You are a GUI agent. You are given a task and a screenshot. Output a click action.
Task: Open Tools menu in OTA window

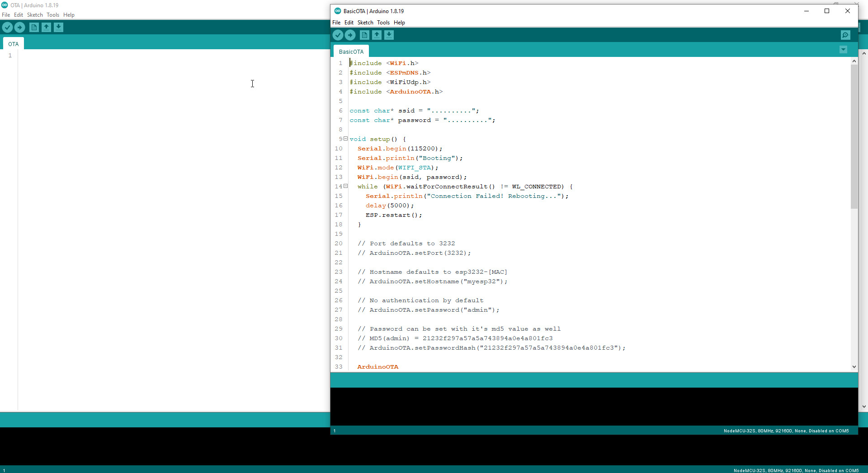click(53, 15)
